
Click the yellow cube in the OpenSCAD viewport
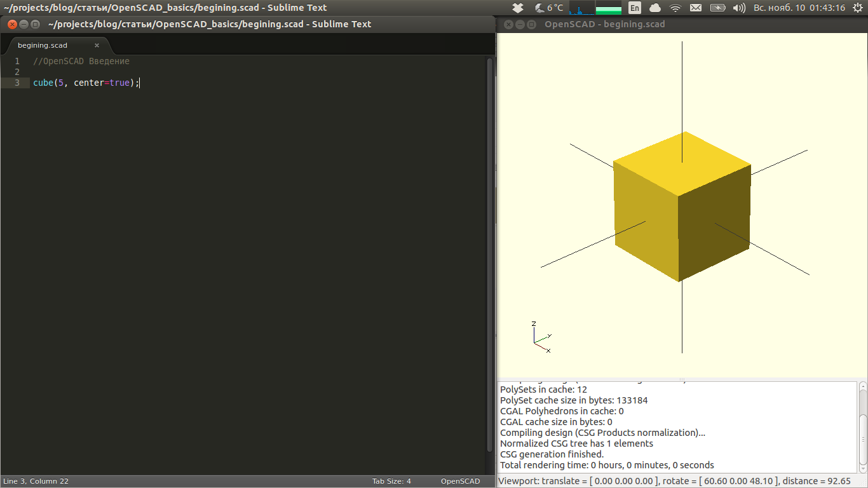[x=681, y=207]
